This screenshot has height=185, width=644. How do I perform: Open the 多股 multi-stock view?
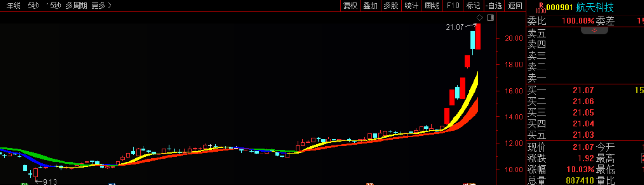391,6
